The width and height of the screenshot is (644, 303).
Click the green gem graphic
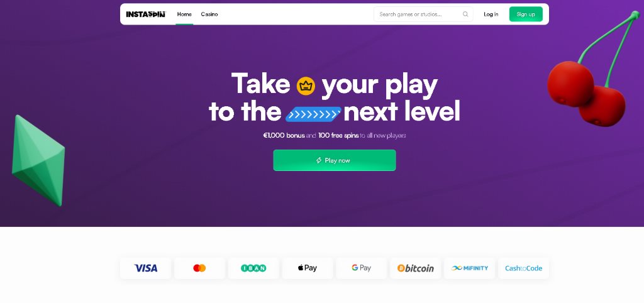[38, 160]
